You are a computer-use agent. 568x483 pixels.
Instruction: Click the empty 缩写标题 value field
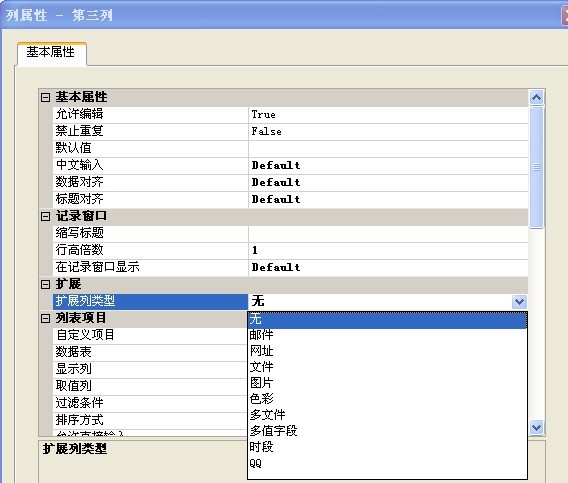[x=388, y=233]
